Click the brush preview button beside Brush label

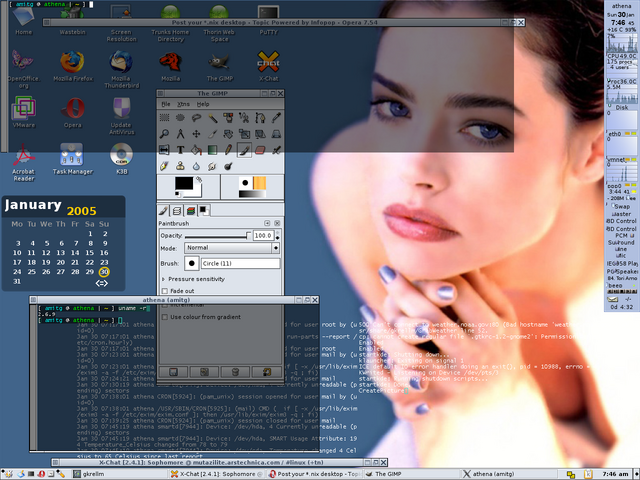(191, 263)
